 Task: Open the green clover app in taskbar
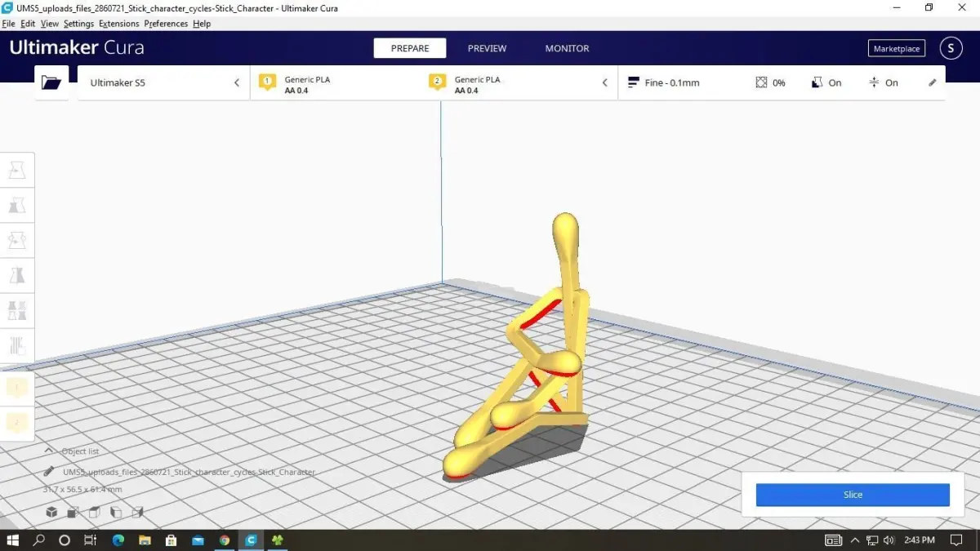278,540
